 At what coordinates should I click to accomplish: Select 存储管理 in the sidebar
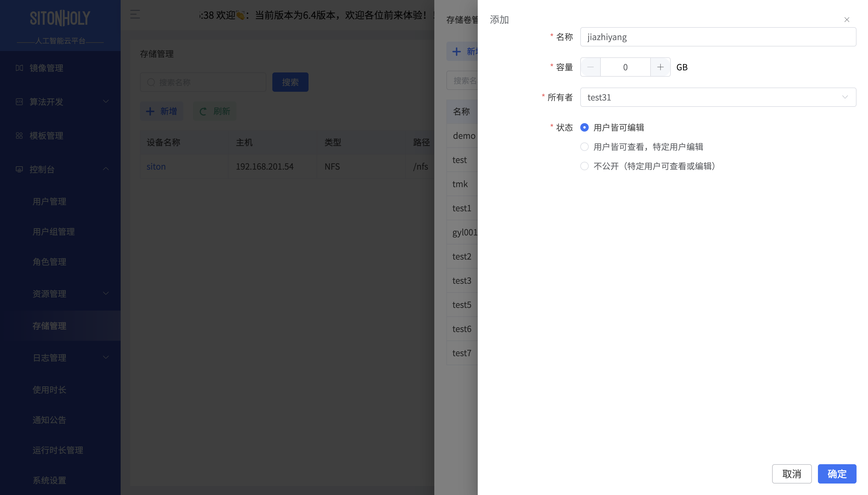coord(60,326)
